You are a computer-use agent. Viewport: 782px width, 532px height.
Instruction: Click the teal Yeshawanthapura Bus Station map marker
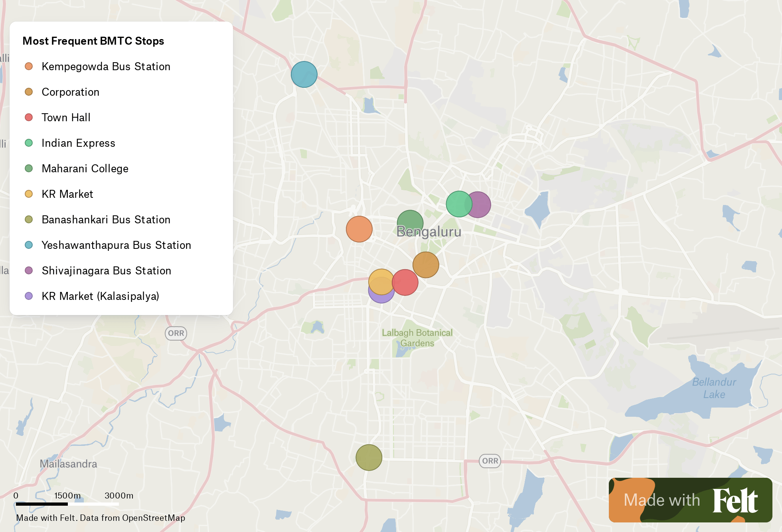(304, 75)
